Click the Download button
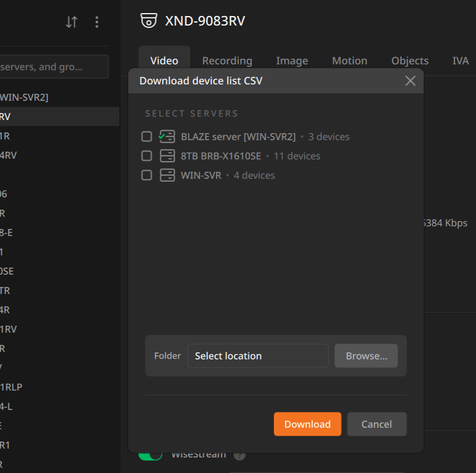This screenshot has height=473, width=476. 307,424
